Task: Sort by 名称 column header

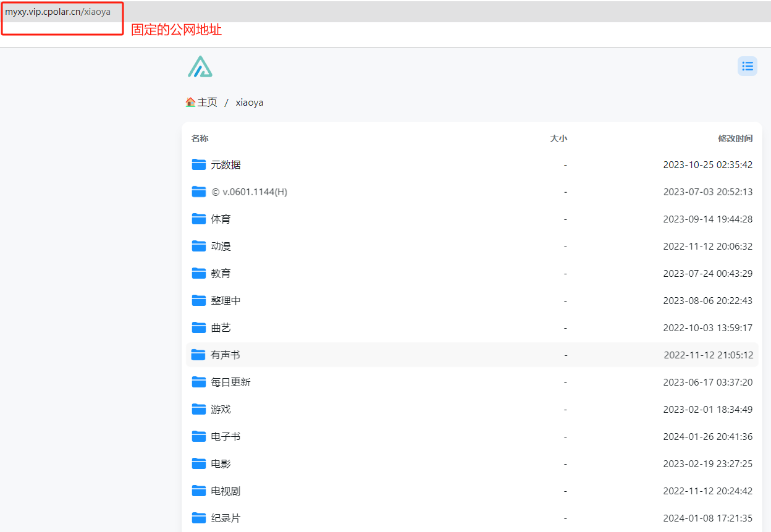Action: click(x=200, y=138)
